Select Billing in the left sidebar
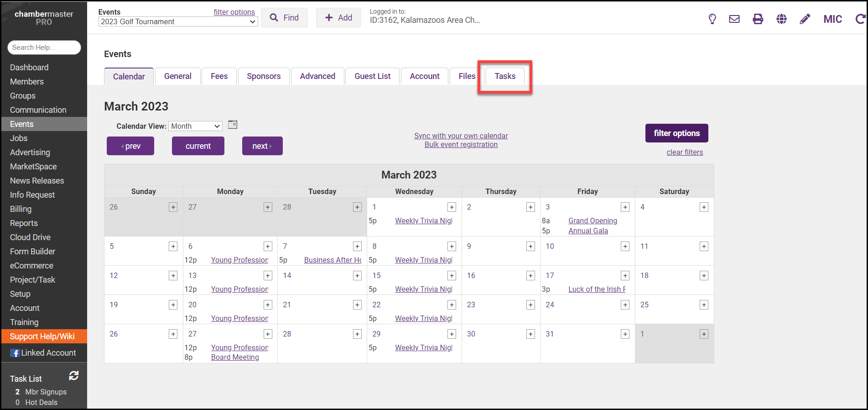 tap(21, 209)
